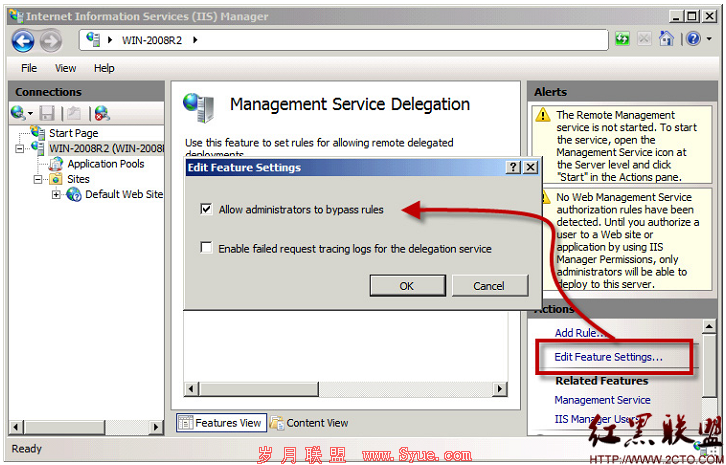This screenshot has width=726, height=465.
Task: Open the Help menu
Action: 104,68
